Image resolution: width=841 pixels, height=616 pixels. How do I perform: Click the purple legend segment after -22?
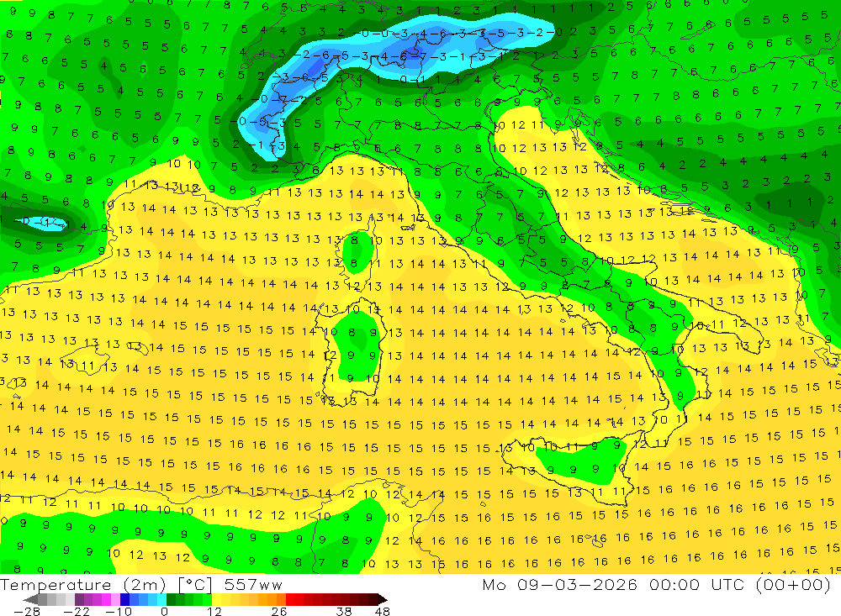pos(79,599)
